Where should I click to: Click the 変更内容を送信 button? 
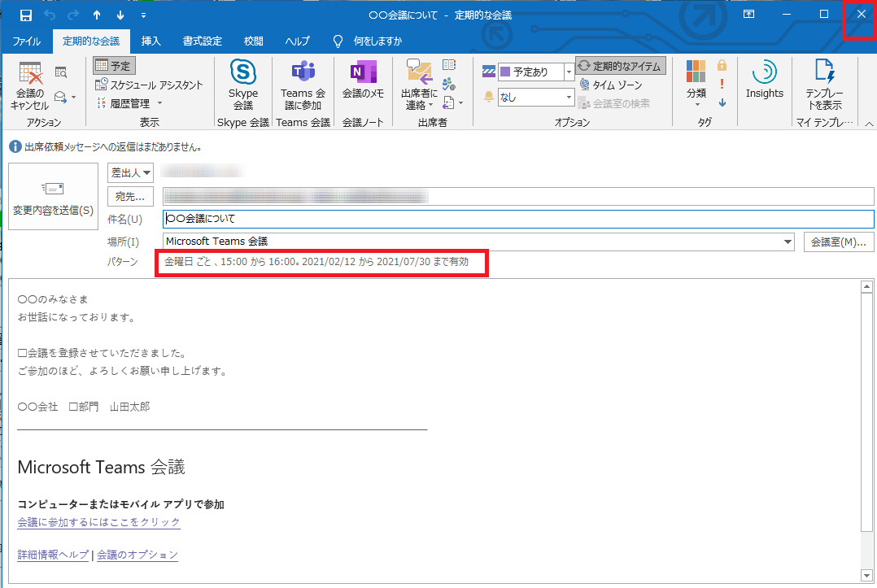(53, 196)
